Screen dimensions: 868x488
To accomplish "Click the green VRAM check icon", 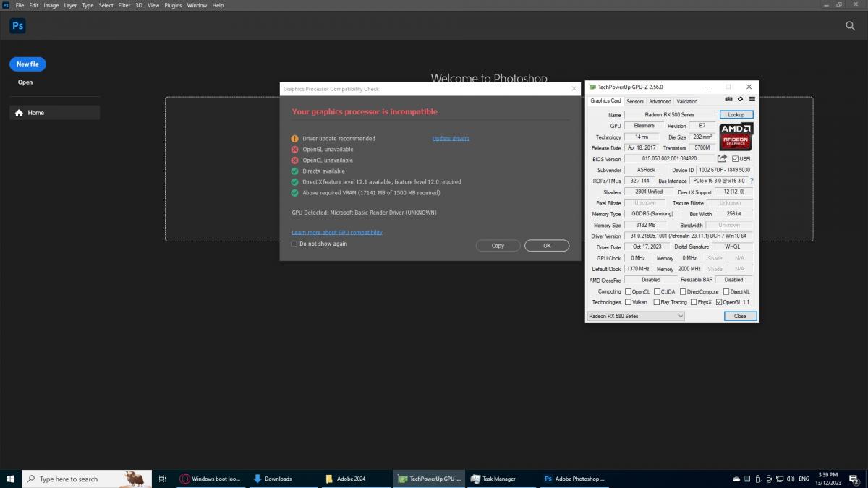I will pyautogui.click(x=294, y=193).
